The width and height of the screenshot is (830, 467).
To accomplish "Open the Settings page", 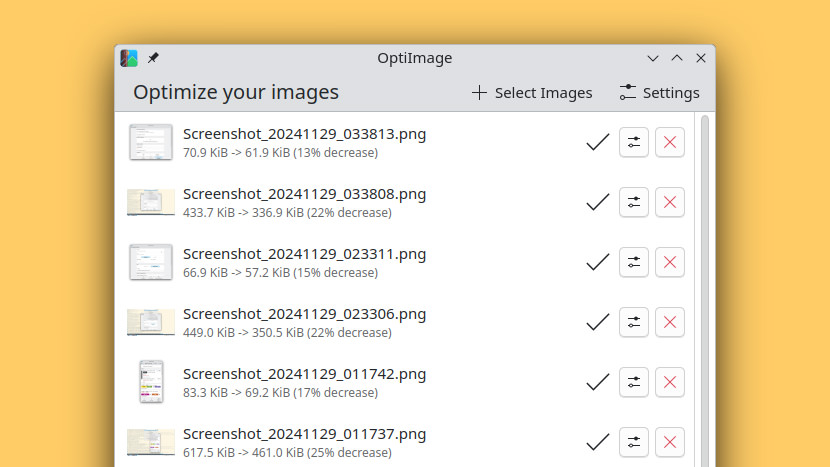I will coord(660,93).
